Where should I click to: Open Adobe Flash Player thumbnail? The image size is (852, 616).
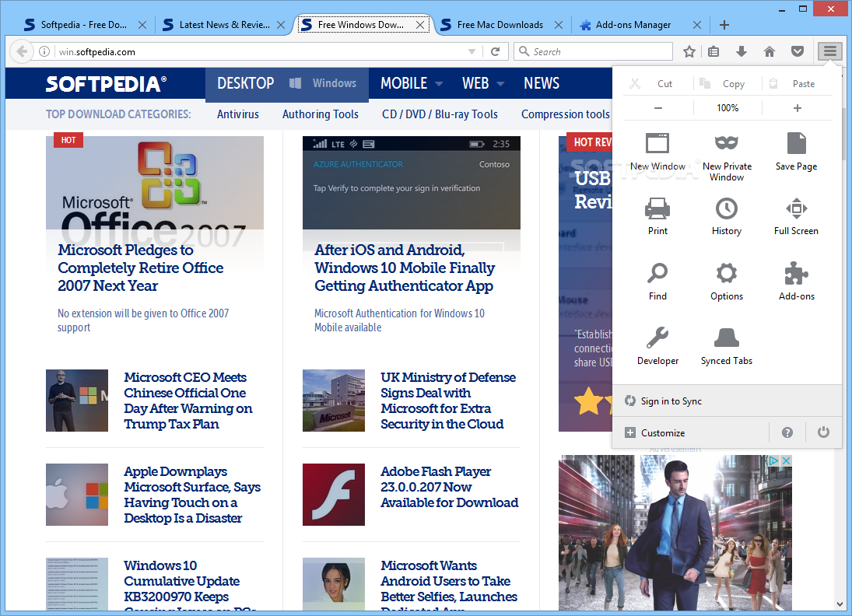point(334,495)
